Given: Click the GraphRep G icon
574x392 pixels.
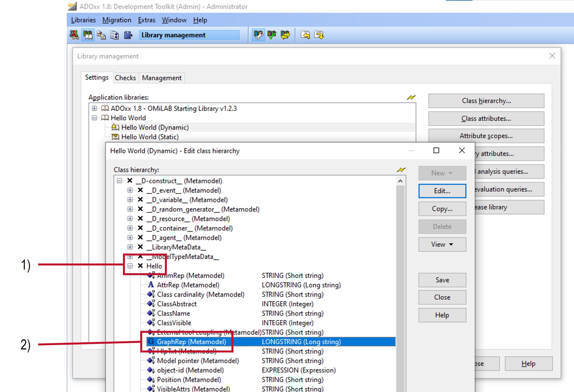Looking at the screenshot, I should pos(151,341).
